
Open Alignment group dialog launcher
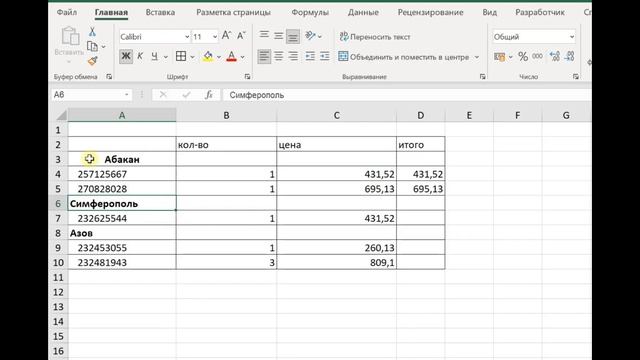pyautogui.click(x=482, y=76)
